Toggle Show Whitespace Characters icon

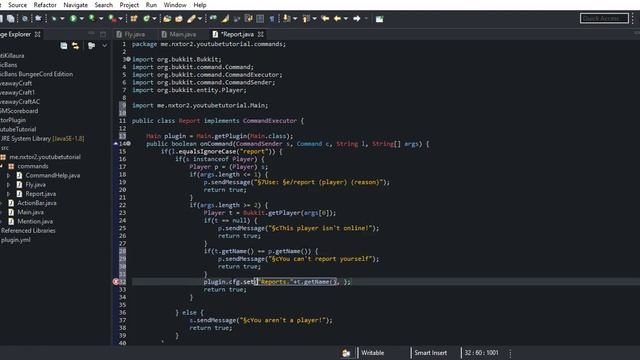[272, 19]
